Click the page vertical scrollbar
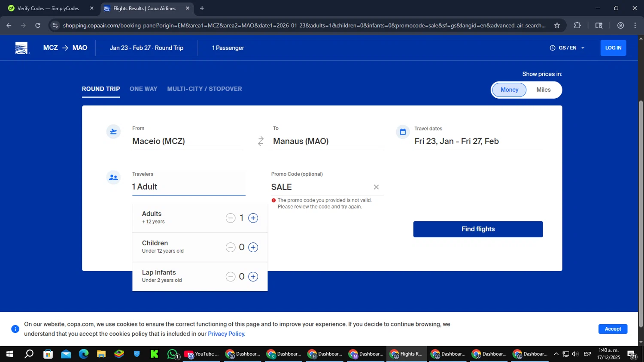The image size is (644, 362). 641,213
